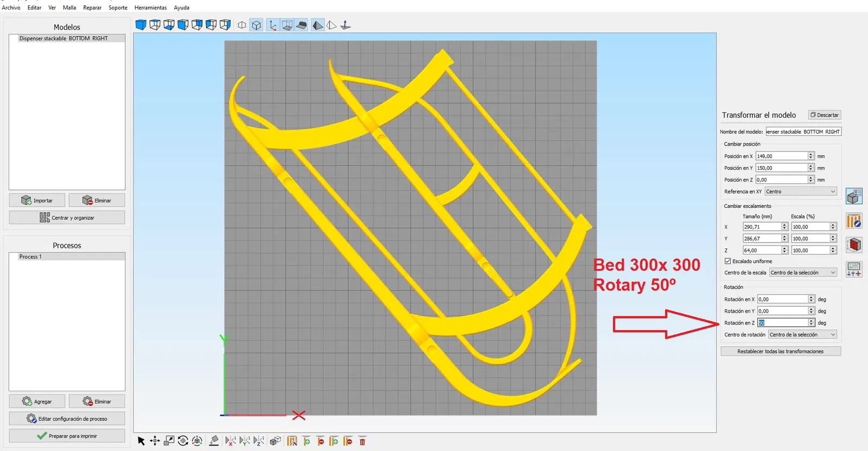Click Editar configuración de proceso
Image resolution: width=868 pixels, height=451 pixels.
tap(67, 418)
